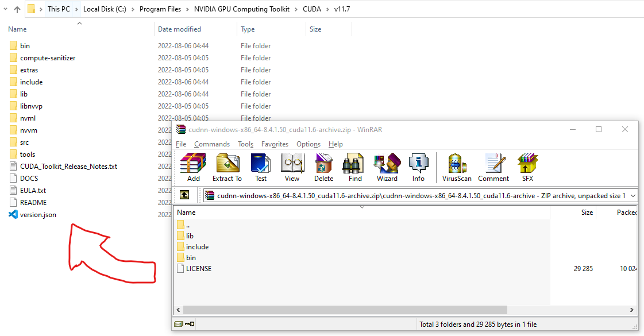Open the Options menu in WinRAR
Viewport: 644px width, 336px height.
tap(308, 144)
